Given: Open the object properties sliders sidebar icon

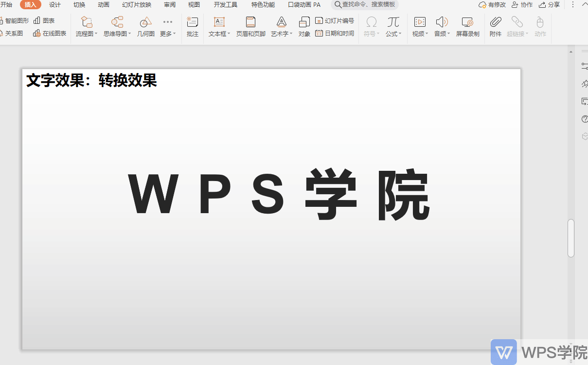Looking at the screenshot, I should 585,66.
